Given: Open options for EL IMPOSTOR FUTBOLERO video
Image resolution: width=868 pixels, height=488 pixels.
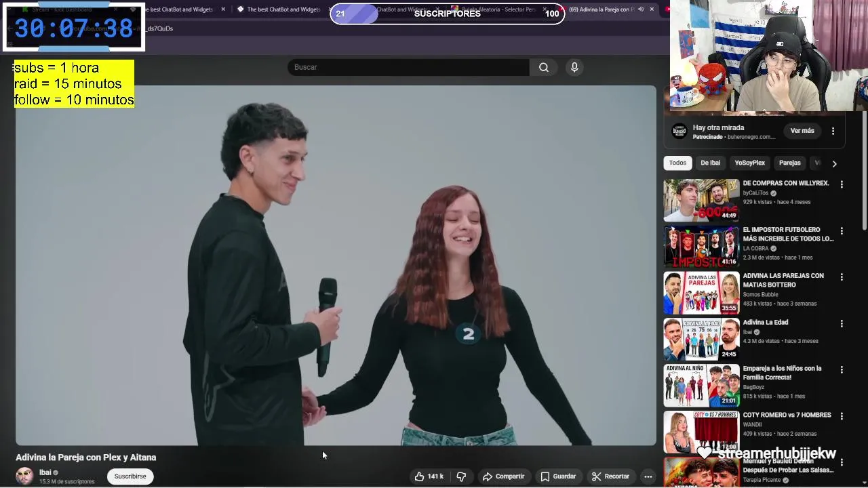Looking at the screenshot, I should pyautogui.click(x=842, y=231).
